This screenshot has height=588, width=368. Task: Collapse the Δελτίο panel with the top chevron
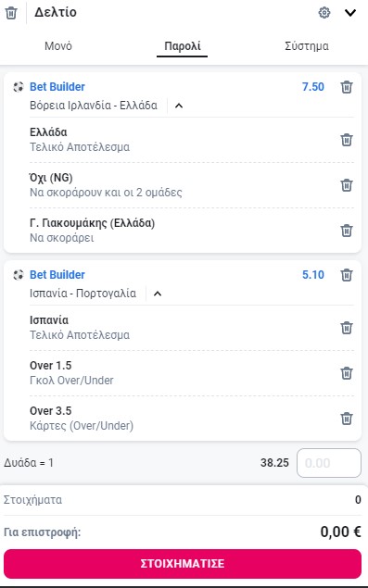[x=350, y=13]
